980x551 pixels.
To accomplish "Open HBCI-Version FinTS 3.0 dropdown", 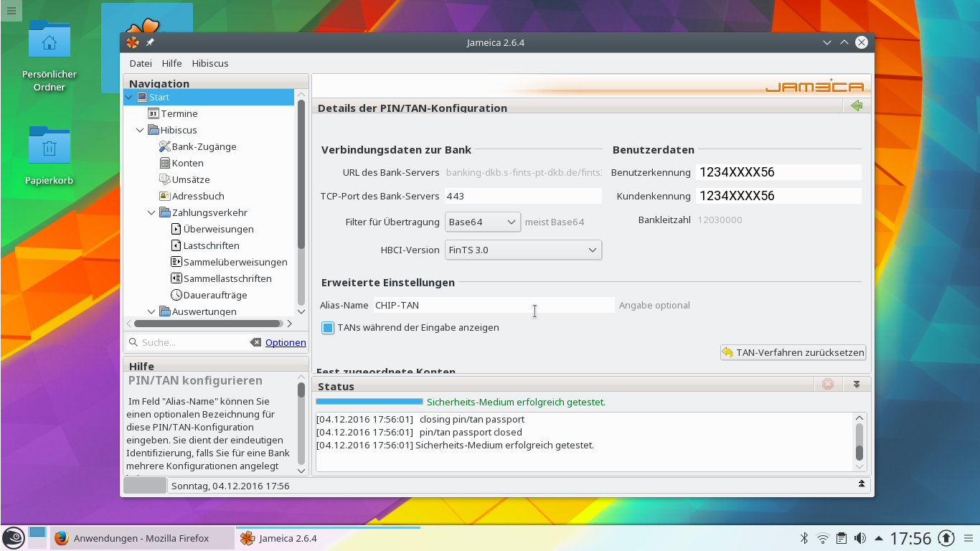I will click(523, 250).
